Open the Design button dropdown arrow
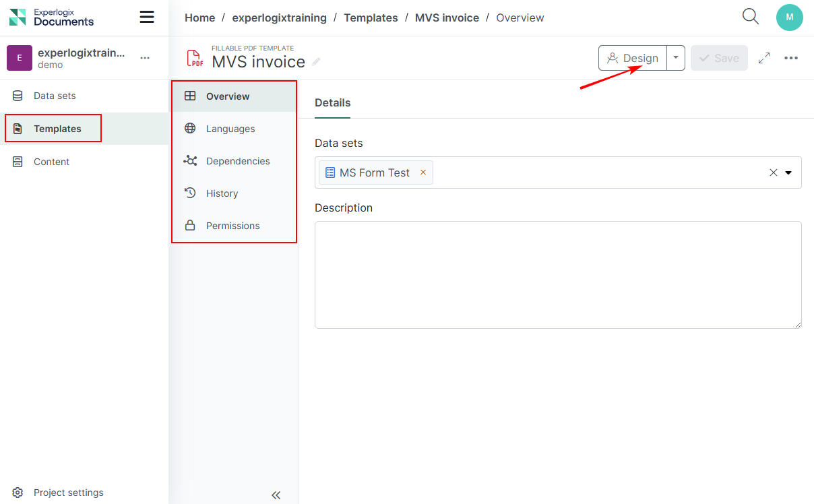Viewport: 814px width, 504px height. pos(676,58)
